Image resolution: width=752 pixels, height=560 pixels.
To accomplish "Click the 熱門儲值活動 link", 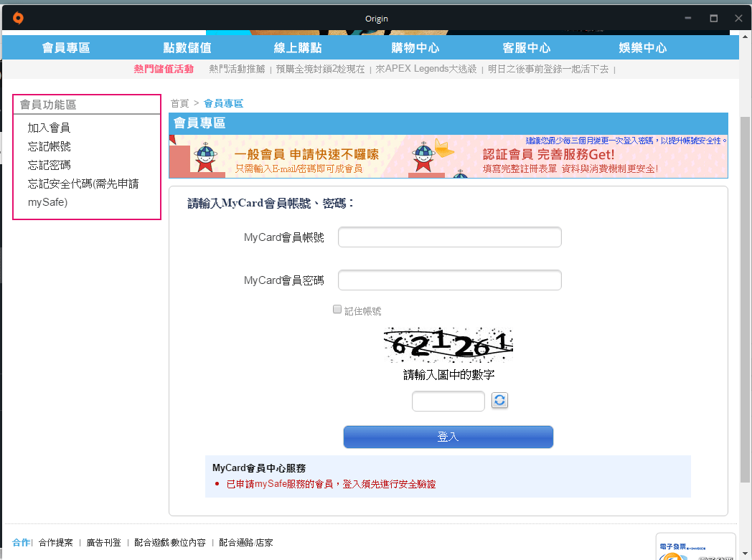I will (x=164, y=69).
